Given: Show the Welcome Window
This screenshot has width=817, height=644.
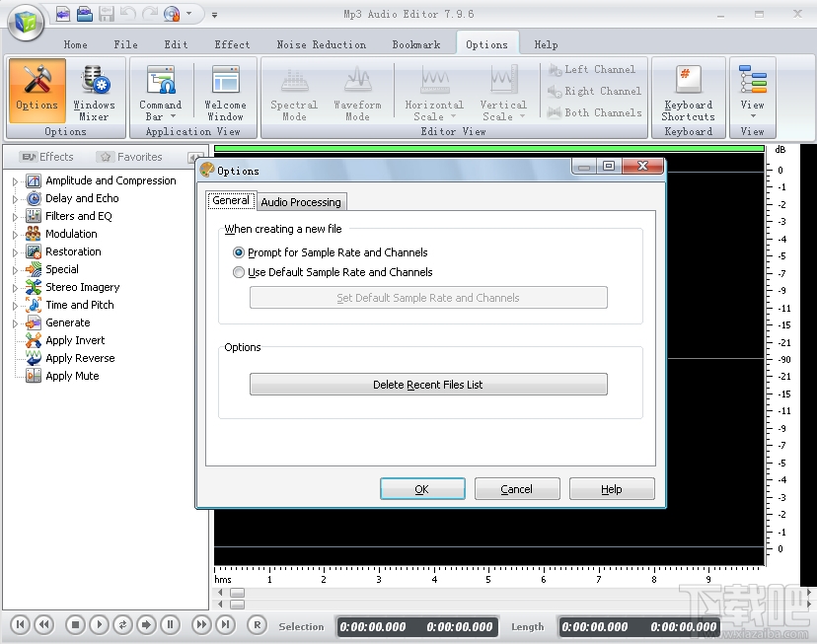Looking at the screenshot, I should pos(225,91).
